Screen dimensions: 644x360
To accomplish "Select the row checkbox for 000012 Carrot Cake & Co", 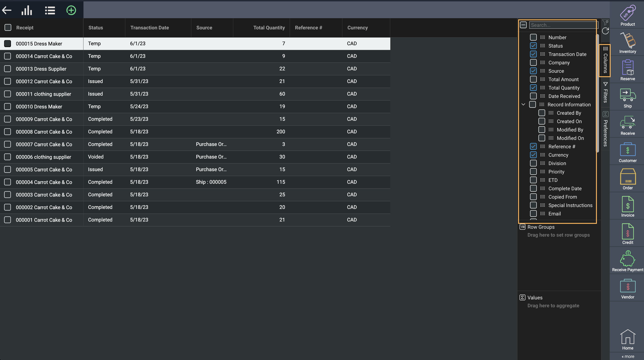I will (7, 81).
